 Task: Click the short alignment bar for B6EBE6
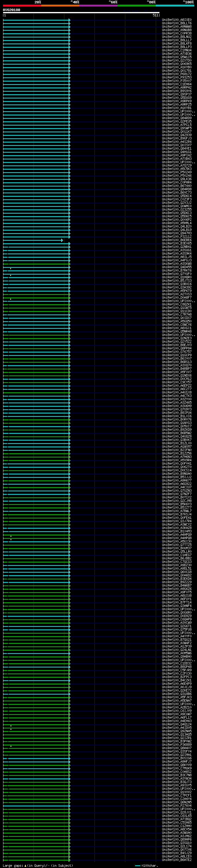click(33, 240)
